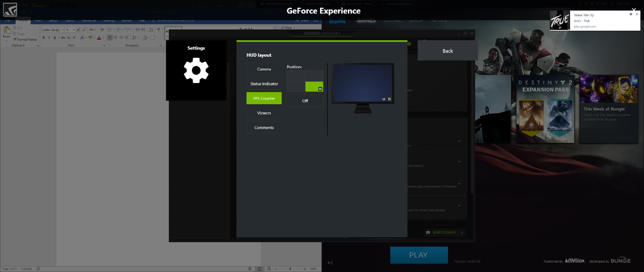Viewport: 644px width, 272px height.
Task: Open text highlight color in Word
Action: pyautogui.click(x=91, y=37)
